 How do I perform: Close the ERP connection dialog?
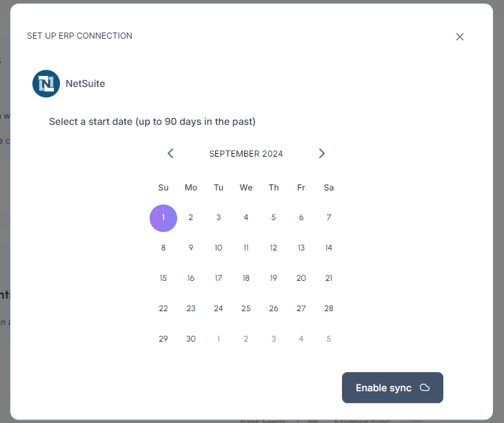[x=460, y=37]
